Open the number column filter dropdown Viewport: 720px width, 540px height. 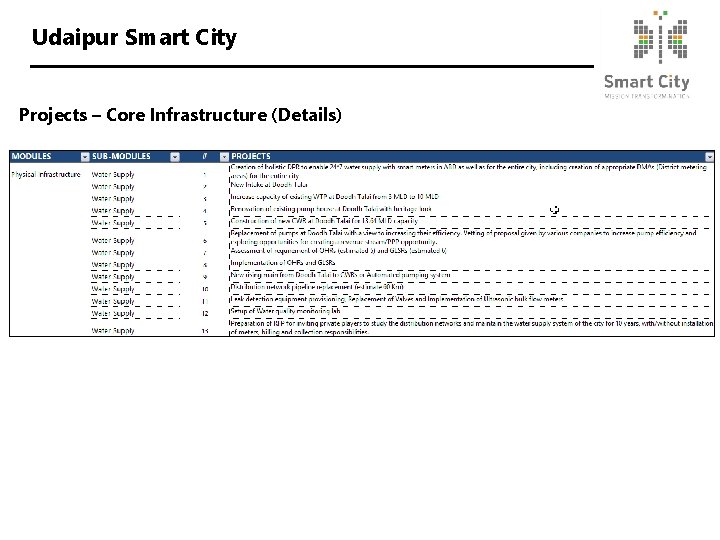(x=224, y=157)
